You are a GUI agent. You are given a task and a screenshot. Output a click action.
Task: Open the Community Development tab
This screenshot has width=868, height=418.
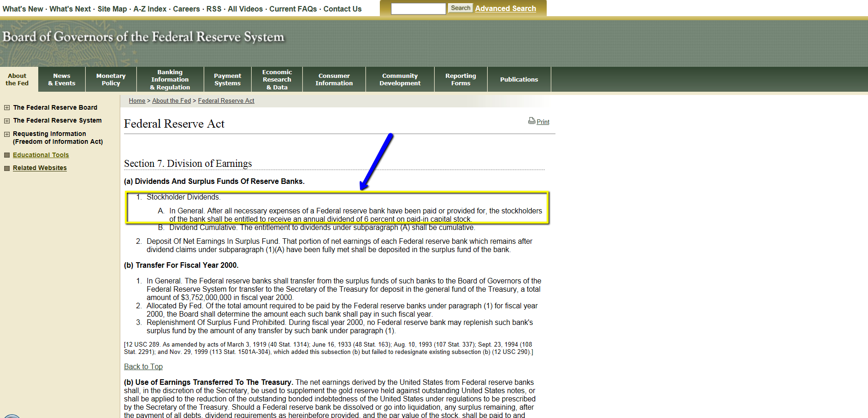(400, 79)
